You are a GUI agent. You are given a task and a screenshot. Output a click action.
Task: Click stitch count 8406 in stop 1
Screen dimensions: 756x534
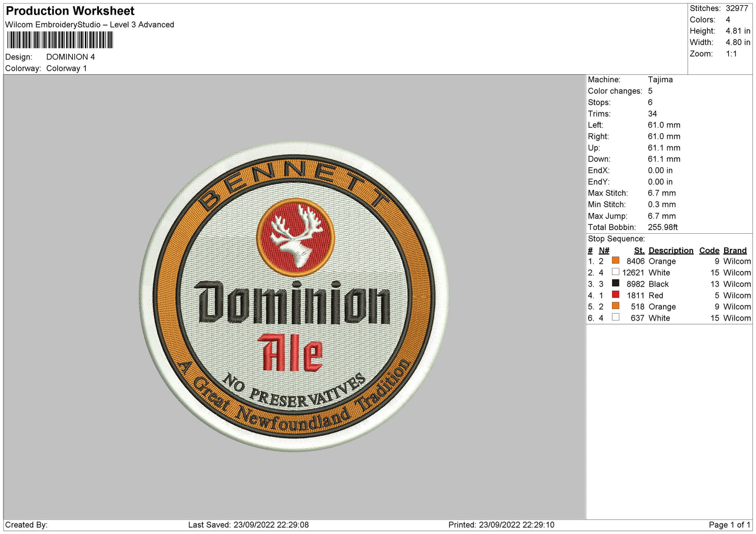pyautogui.click(x=636, y=262)
